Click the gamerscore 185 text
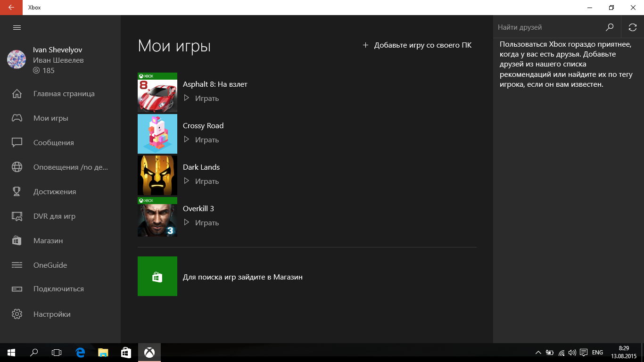This screenshot has height=362, width=644. pyautogui.click(x=49, y=71)
